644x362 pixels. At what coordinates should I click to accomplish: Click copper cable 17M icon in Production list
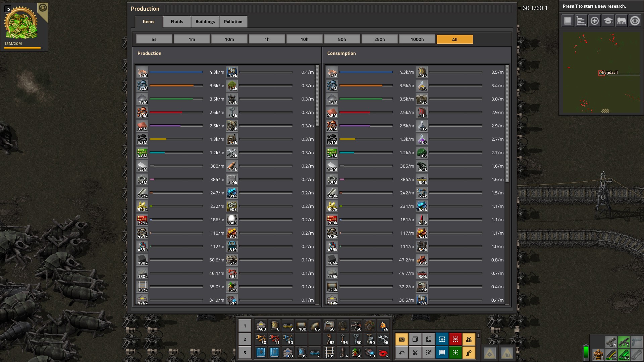point(142,72)
